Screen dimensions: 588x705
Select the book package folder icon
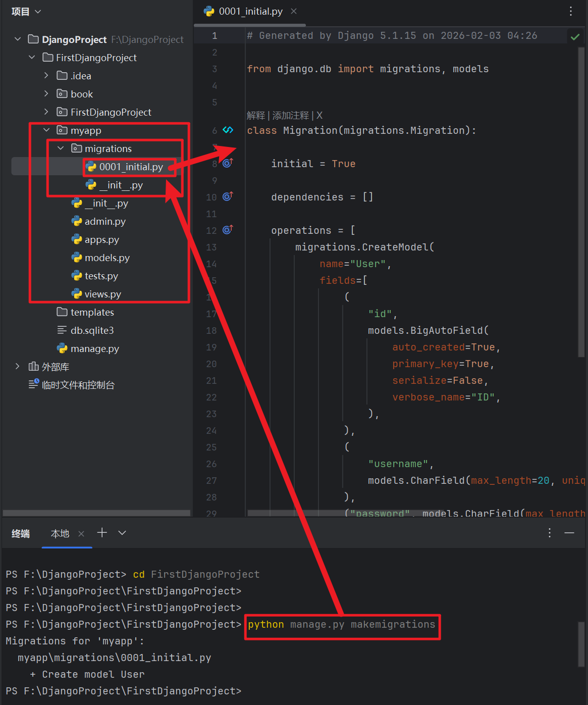(62, 93)
